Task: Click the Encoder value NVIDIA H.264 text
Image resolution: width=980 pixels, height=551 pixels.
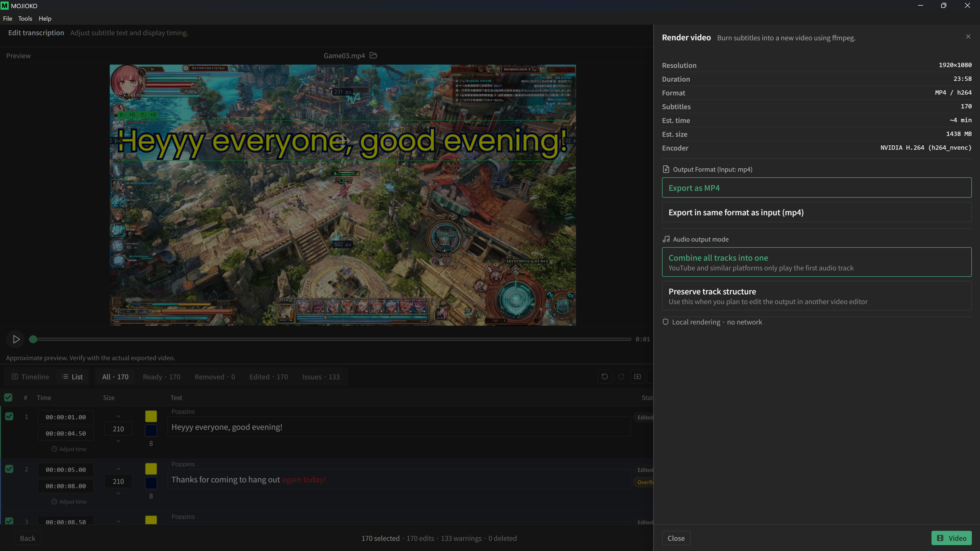Action: 926,147
